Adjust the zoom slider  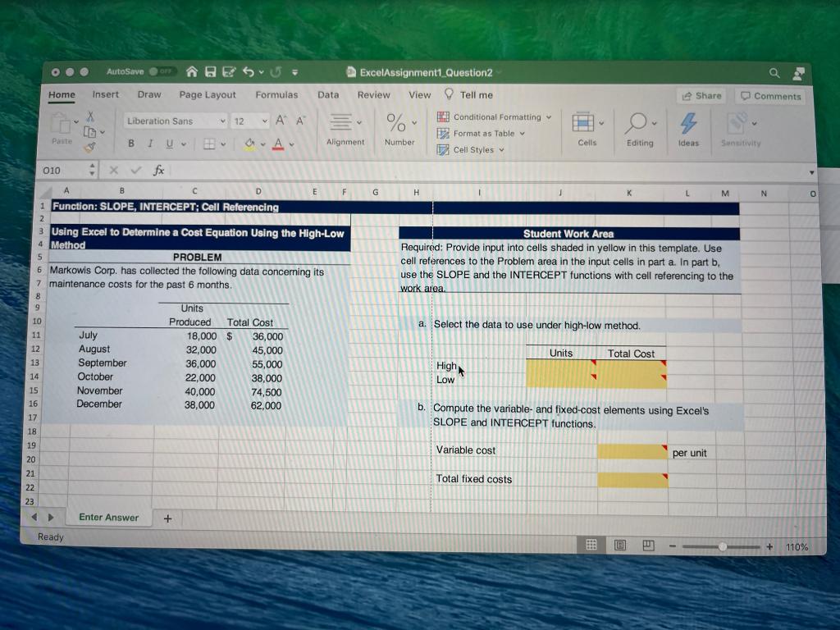click(x=723, y=546)
